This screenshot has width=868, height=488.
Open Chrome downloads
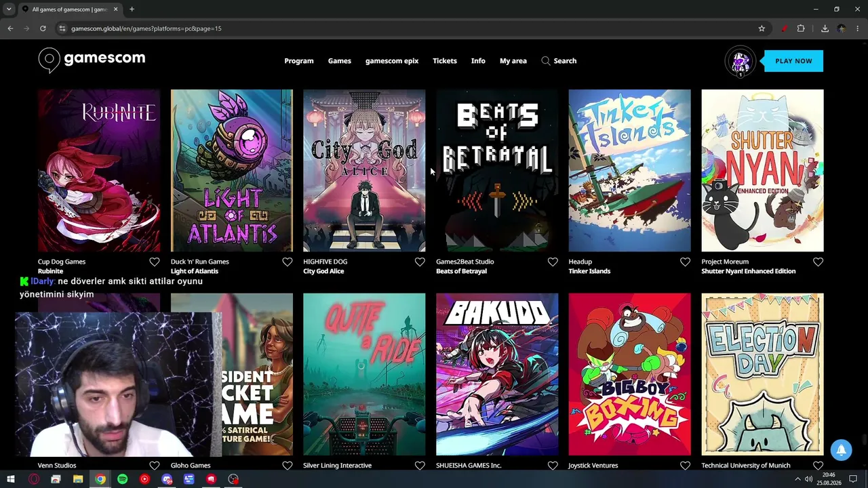tap(825, 28)
